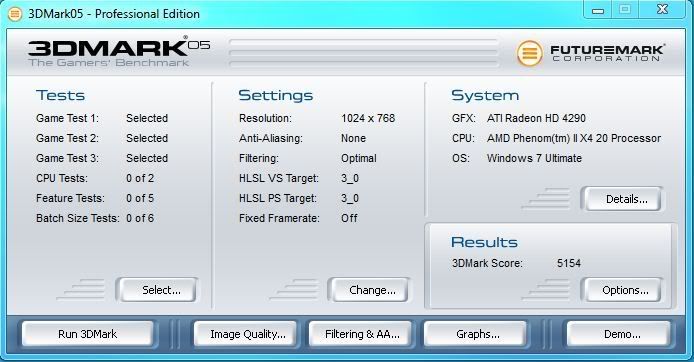Close the 3DMark05 window

click(662, 10)
